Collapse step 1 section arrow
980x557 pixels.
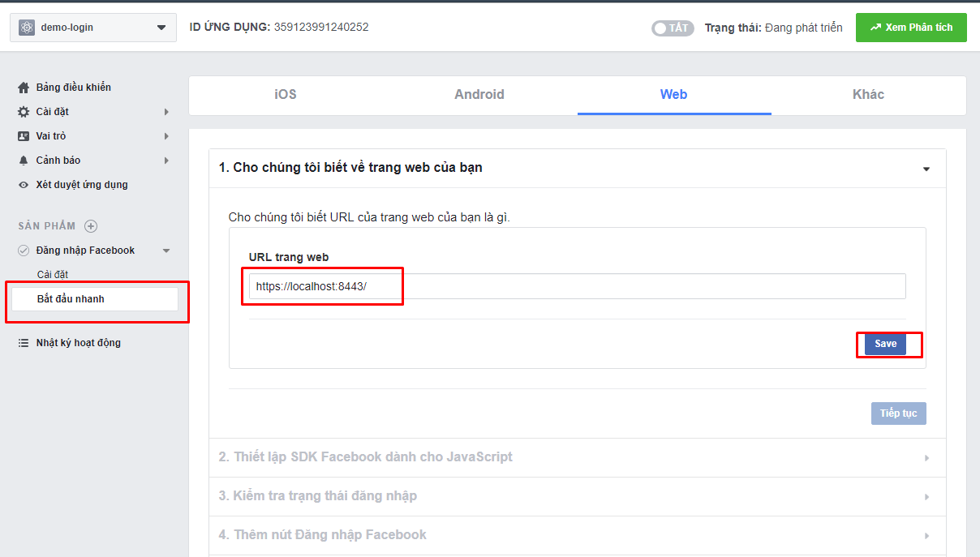(926, 169)
